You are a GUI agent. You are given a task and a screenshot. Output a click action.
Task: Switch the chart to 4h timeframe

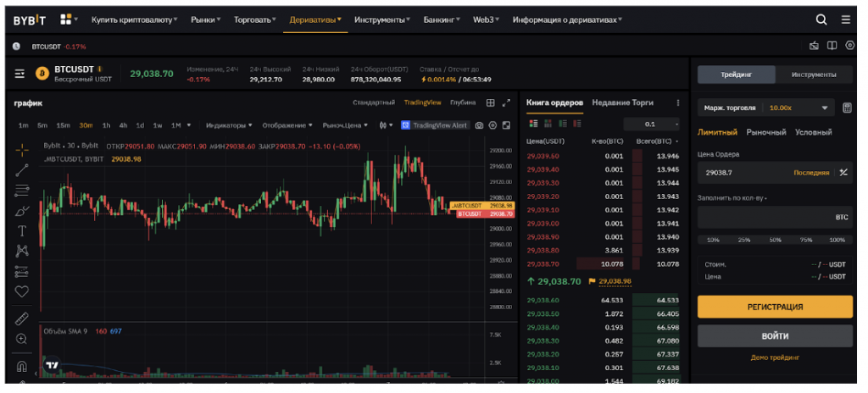pos(123,125)
